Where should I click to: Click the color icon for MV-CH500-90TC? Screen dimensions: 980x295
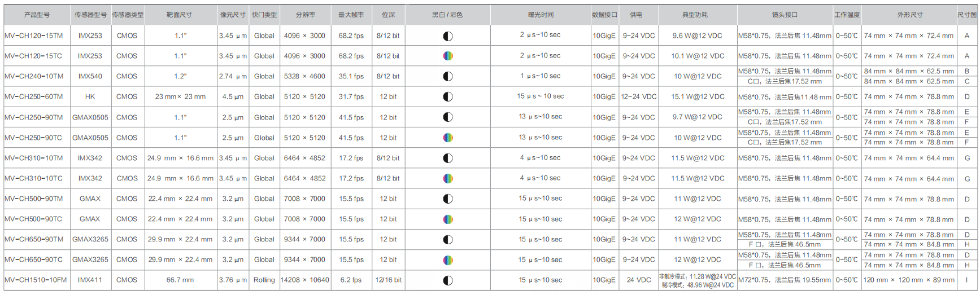pyautogui.click(x=448, y=219)
